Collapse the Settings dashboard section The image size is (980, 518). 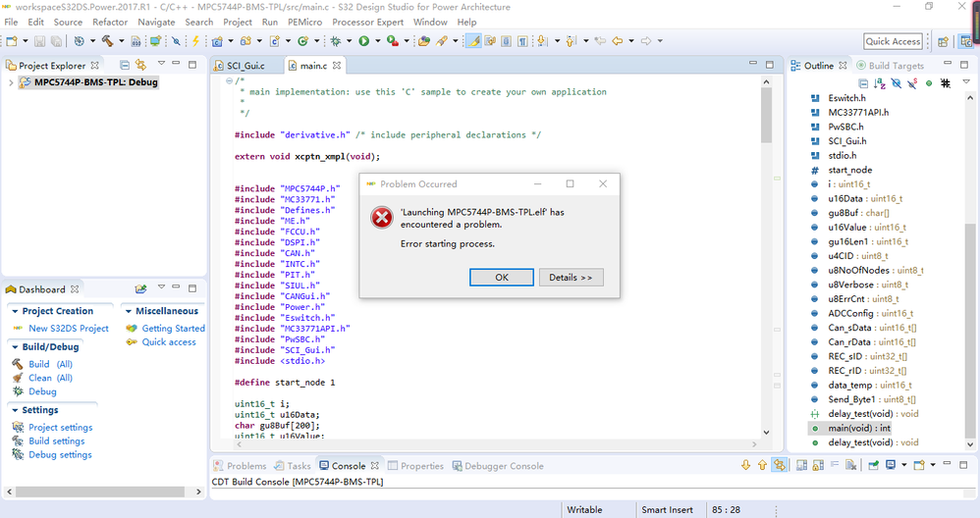pyautogui.click(x=14, y=410)
